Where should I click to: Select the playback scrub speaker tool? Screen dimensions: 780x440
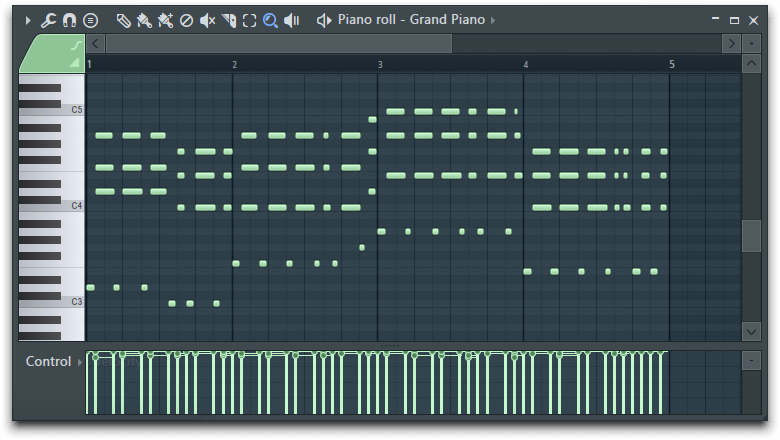coord(291,20)
